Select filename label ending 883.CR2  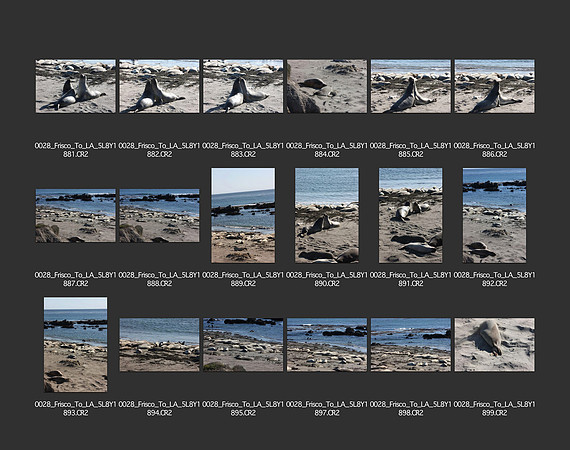point(243,150)
